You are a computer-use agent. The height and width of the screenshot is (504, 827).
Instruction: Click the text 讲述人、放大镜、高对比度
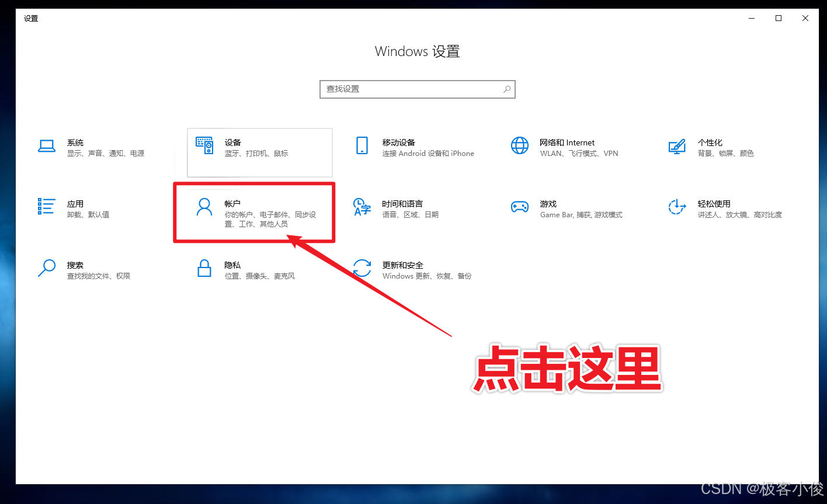[x=740, y=215]
